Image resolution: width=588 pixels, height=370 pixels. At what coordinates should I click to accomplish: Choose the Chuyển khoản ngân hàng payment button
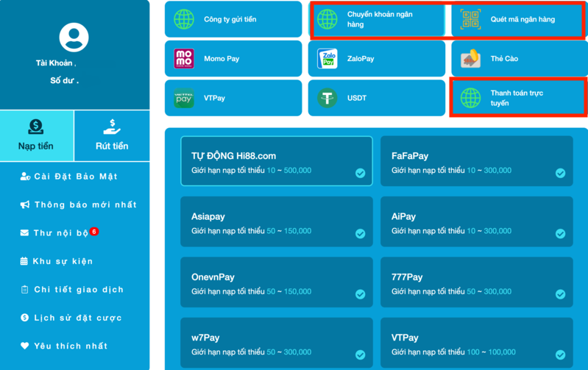pos(377,19)
